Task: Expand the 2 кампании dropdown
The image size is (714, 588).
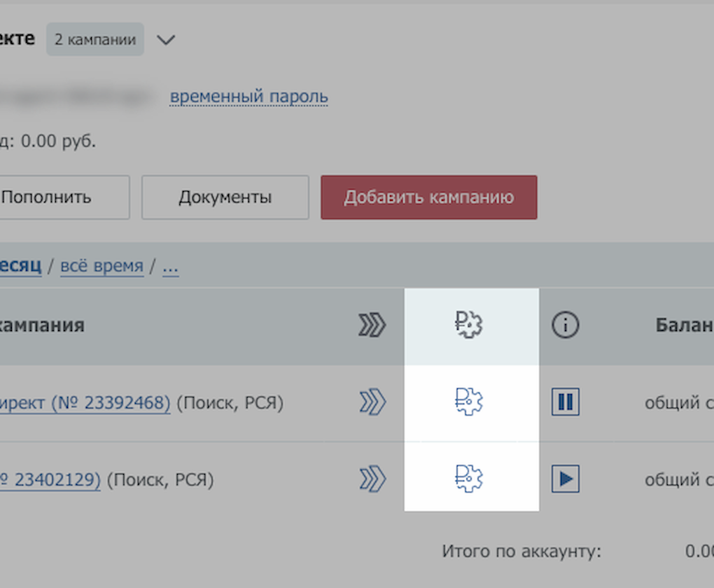Action: [94, 39]
